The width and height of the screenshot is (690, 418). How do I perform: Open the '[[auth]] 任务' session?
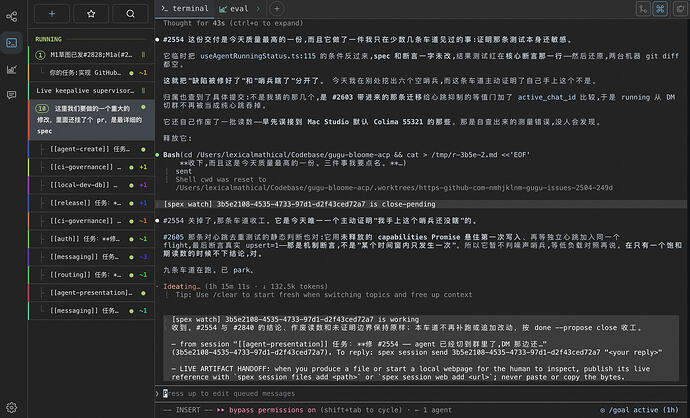tap(91, 239)
